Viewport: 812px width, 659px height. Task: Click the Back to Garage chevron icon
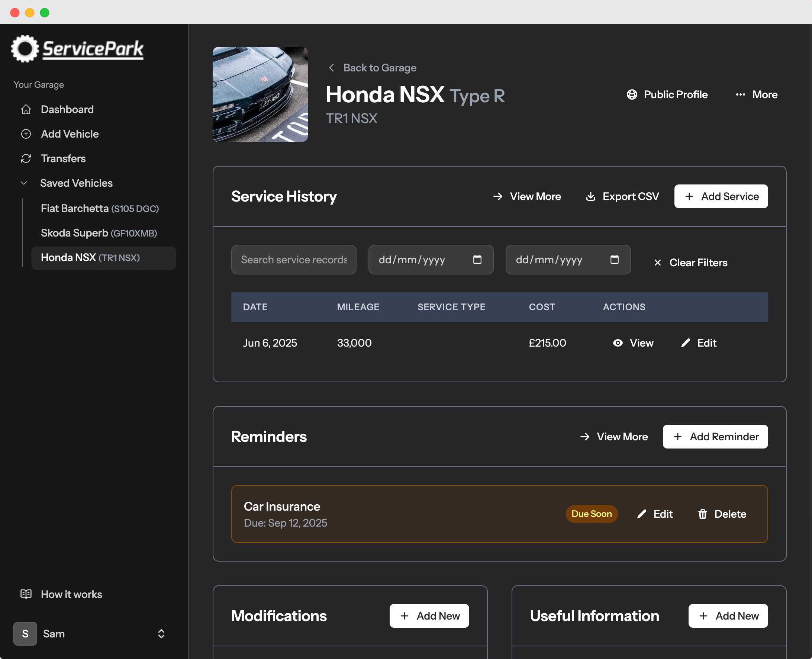tap(332, 68)
